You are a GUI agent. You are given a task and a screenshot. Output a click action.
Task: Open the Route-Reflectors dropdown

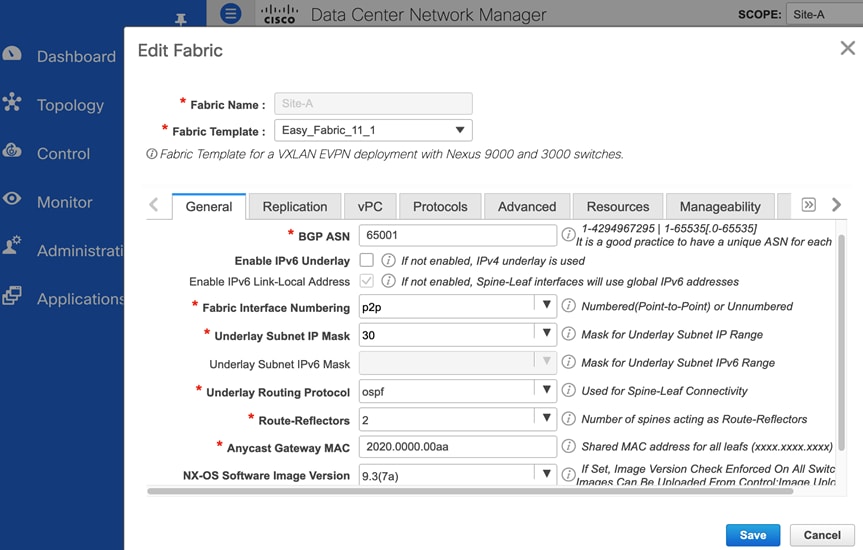[x=547, y=418]
